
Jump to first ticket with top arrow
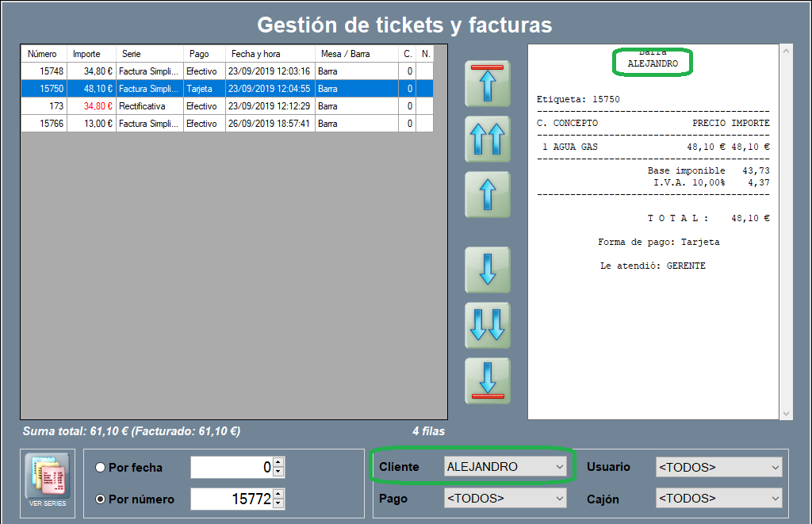click(x=487, y=83)
